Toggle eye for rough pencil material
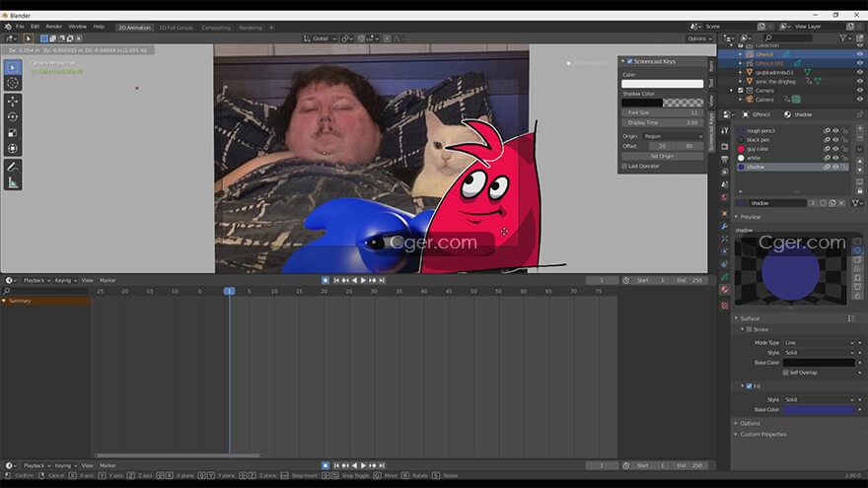868x488 pixels. (835, 131)
